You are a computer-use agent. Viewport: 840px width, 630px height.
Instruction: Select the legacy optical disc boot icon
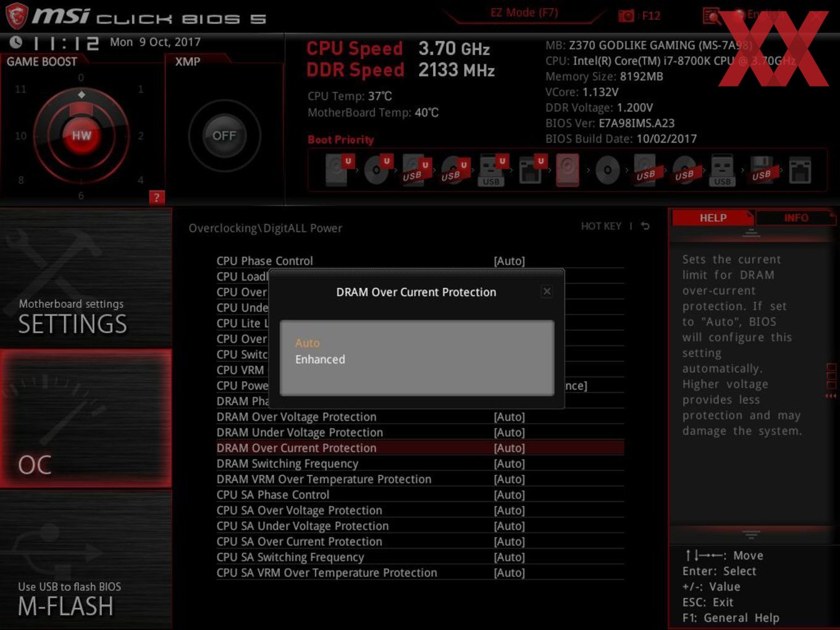[x=608, y=170]
